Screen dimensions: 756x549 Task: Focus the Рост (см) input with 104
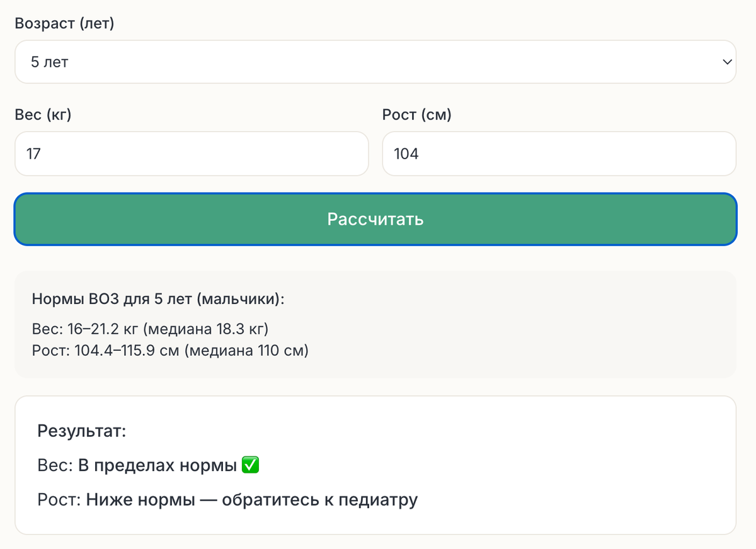[x=559, y=154]
